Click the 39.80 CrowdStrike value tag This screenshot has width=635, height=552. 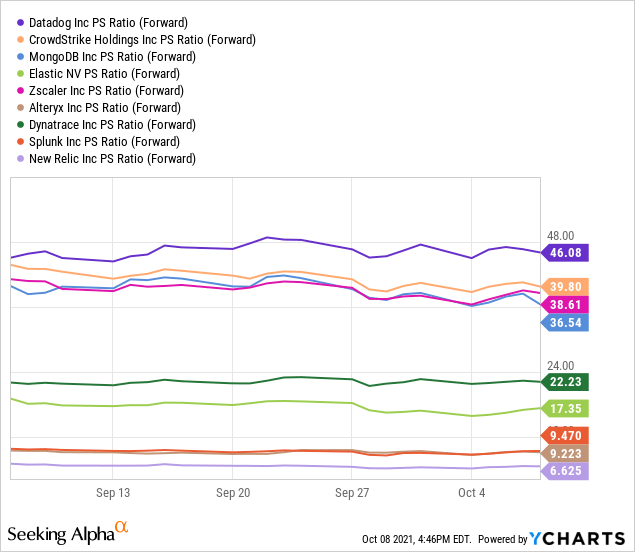[x=564, y=286]
